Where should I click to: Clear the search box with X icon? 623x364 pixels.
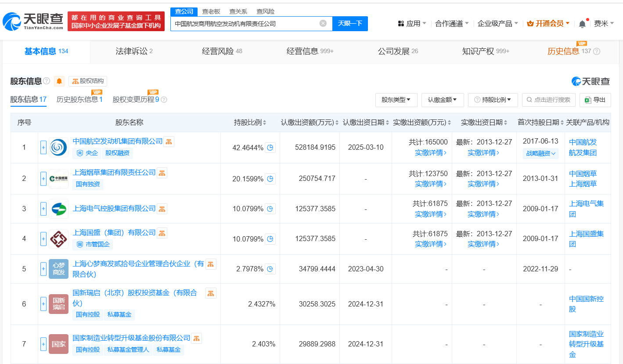pos(323,24)
